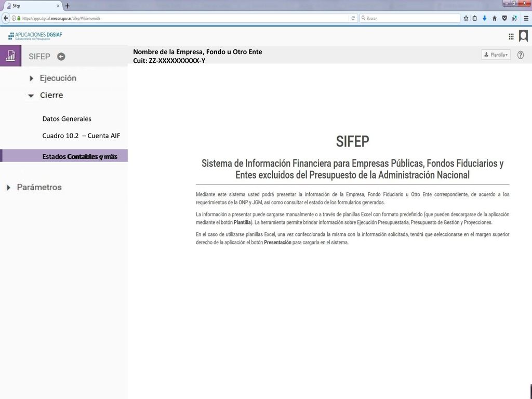532x399 pixels.
Task: Click the extension icon beside the shield icon
Action: [x=515, y=18]
